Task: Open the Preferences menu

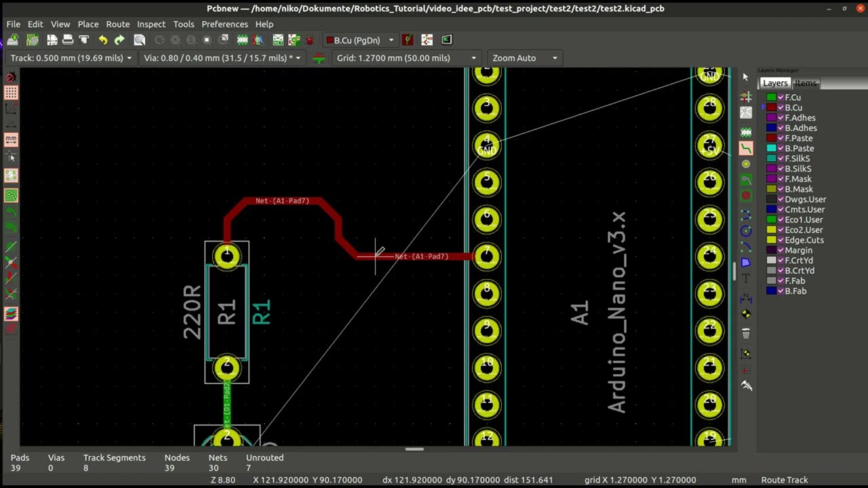Action: (224, 24)
